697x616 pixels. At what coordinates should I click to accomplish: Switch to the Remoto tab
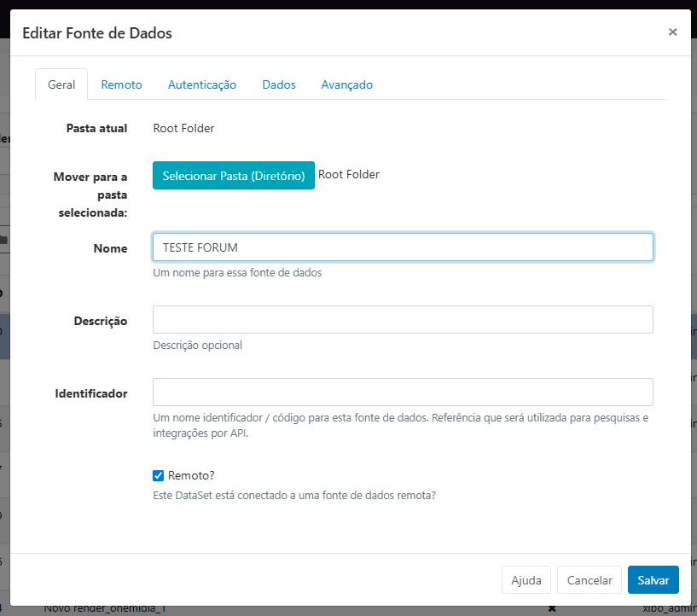pyautogui.click(x=121, y=84)
